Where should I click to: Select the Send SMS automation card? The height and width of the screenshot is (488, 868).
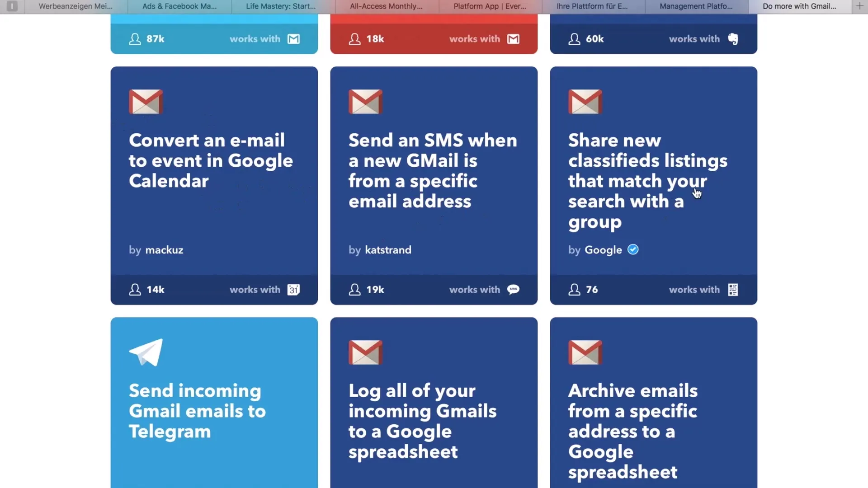[434, 185]
